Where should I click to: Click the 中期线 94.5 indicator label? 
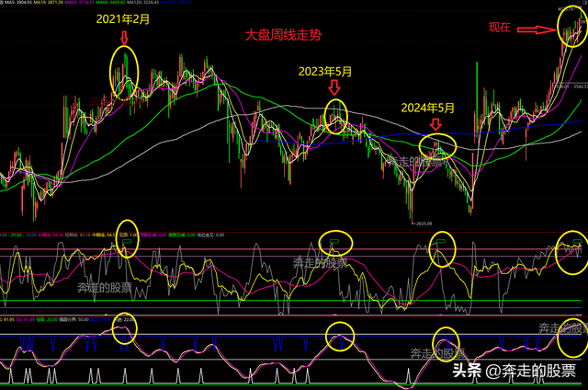tap(103, 235)
